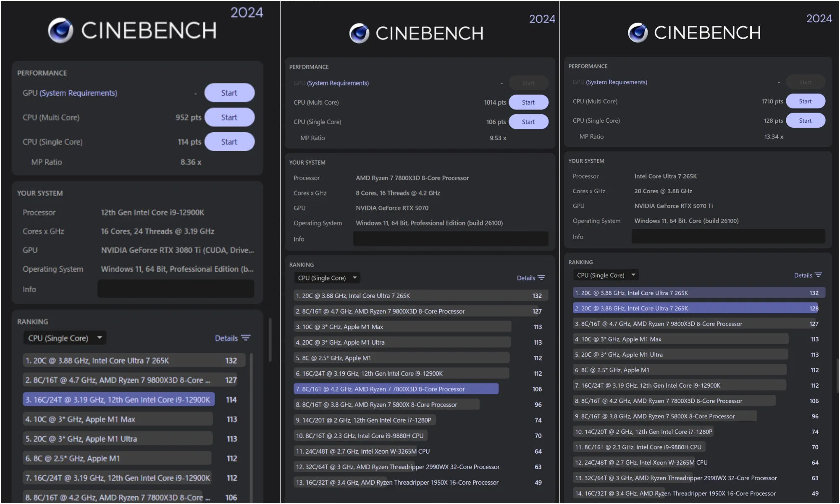Start CPU Multi Core test showing 1710 pts

(806, 101)
